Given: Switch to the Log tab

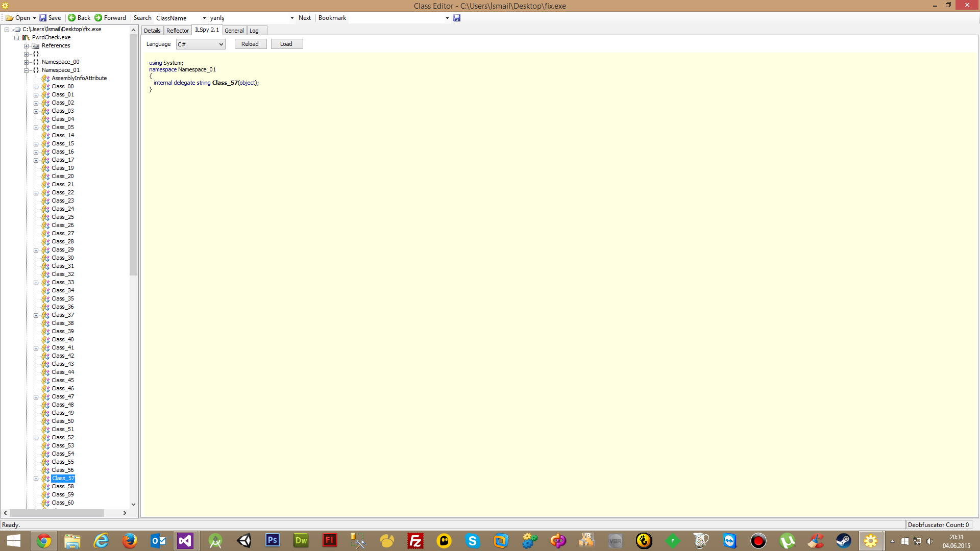Looking at the screenshot, I should click(254, 31).
